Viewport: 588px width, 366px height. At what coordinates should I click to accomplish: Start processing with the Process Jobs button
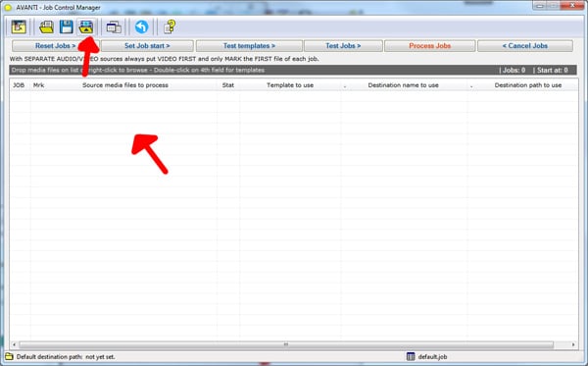point(430,46)
